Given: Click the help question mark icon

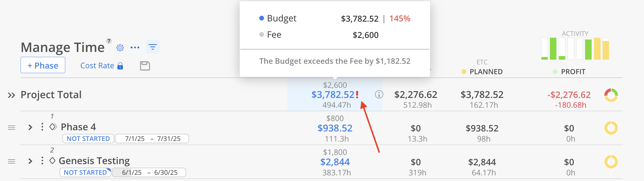Looking at the screenshot, I should click(109, 41).
